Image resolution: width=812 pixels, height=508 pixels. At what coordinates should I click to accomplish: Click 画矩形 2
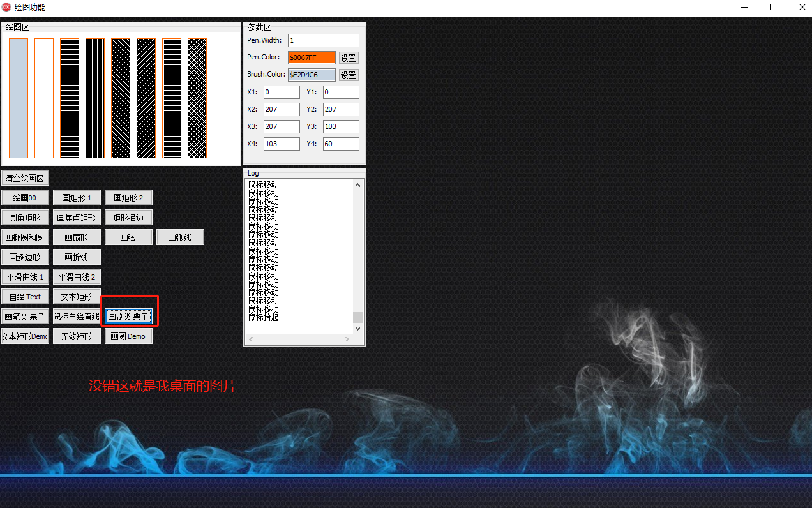click(128, 197)
